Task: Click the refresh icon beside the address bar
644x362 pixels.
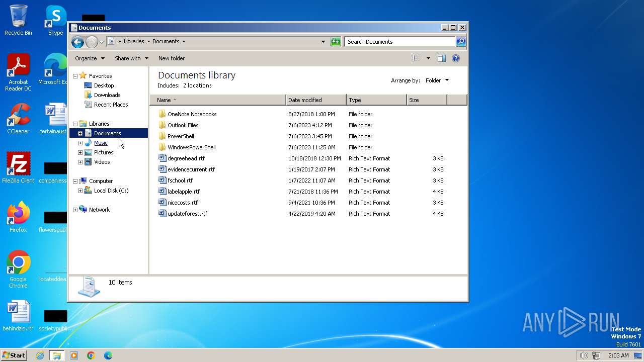Action: coord(336,42)
